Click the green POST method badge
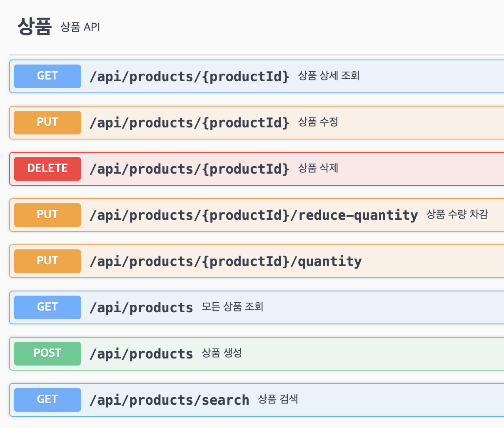This screenshot has width=504, height=428. click(47, 353)
